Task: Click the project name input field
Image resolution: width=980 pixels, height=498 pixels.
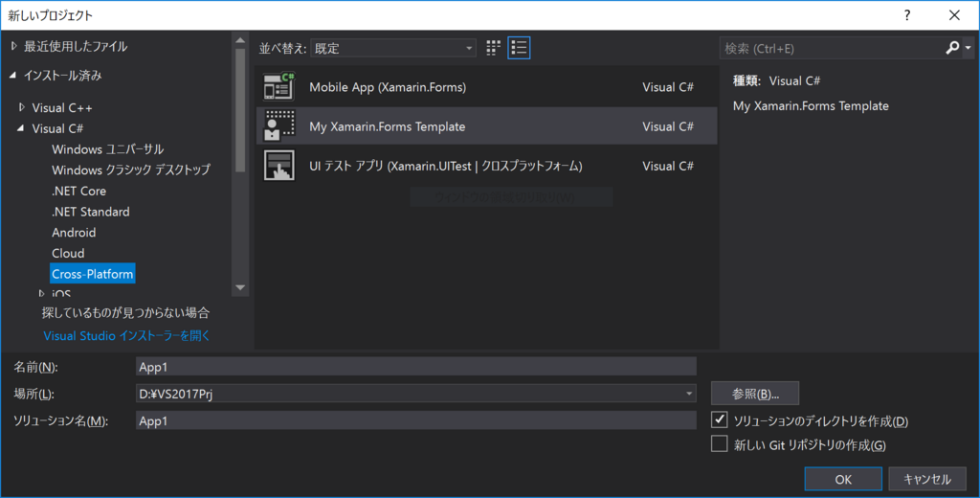Action: [415, 367]
